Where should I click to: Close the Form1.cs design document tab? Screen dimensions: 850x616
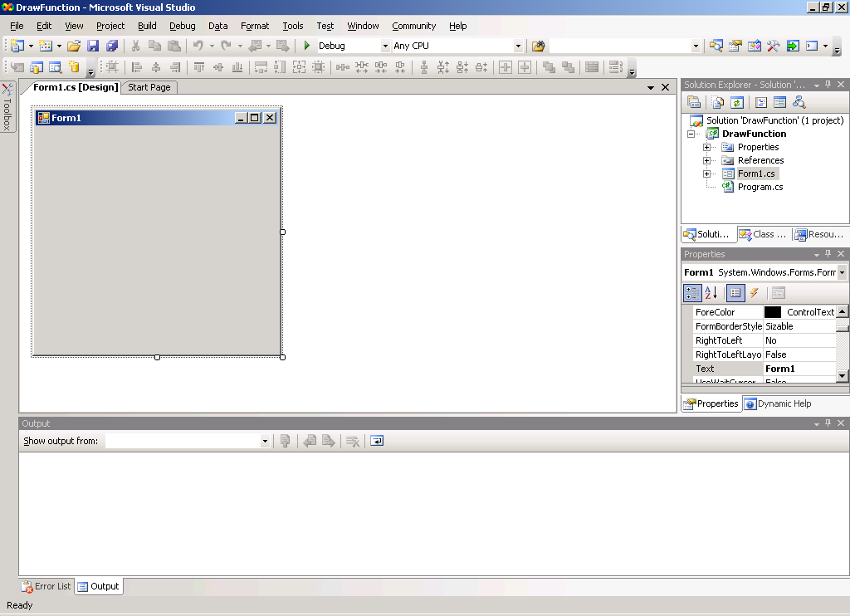coord(665,87)
